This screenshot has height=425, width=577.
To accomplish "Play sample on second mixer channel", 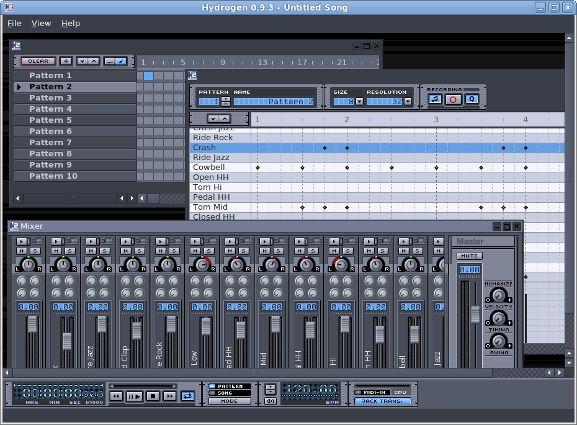I will click(x=56, y=241).
